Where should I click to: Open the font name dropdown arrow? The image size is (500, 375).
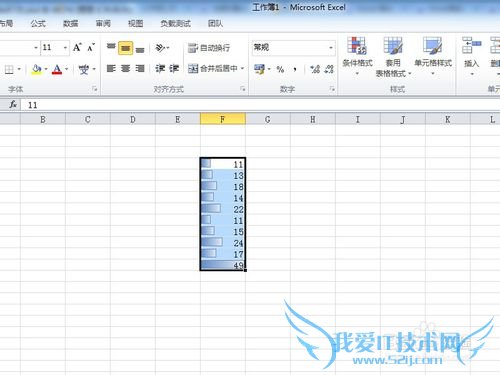(x=36, y=48)
